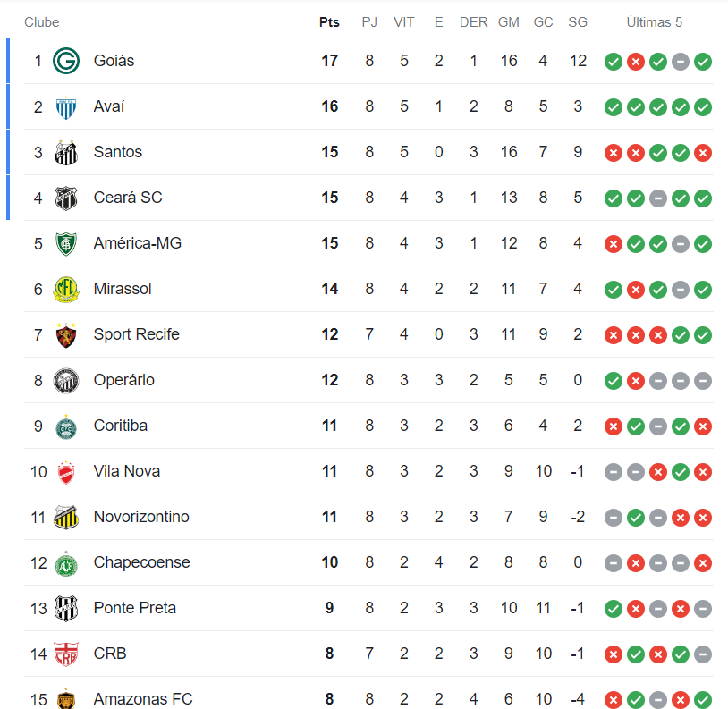Click the Goiás club crest icon
728x709 pixels.
click(x=66, y=61)
